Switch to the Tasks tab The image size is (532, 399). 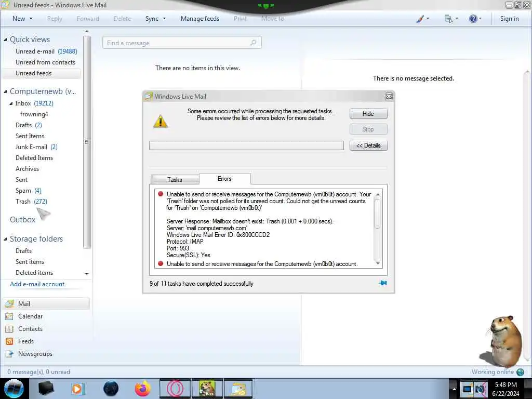(175, 179)
